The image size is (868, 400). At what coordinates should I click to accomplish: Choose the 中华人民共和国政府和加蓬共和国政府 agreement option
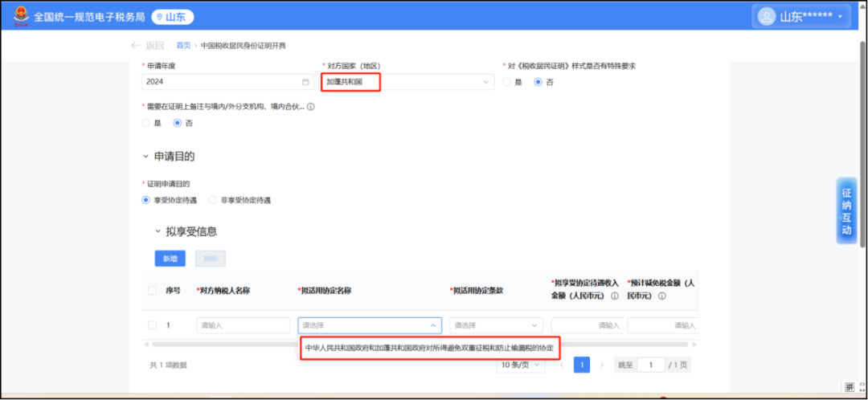[x=429, y=349]
